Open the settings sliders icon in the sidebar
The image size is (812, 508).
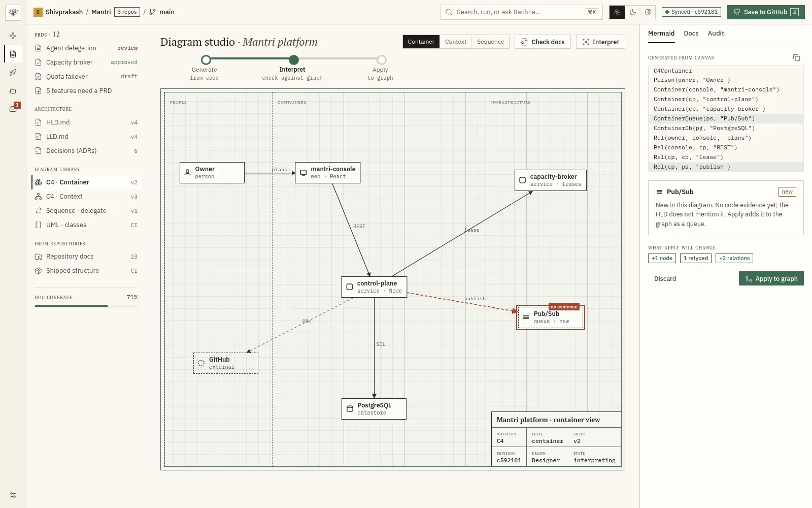pos(13,495)
